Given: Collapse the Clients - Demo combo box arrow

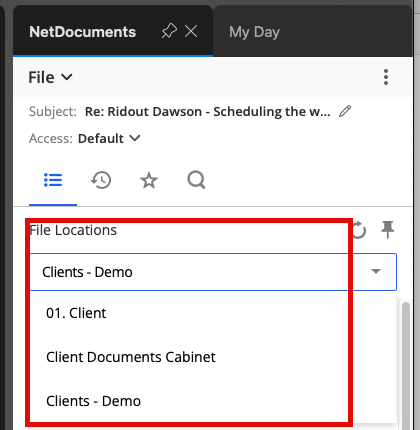Looking at the screenshot, I should (x=376, y=271).
